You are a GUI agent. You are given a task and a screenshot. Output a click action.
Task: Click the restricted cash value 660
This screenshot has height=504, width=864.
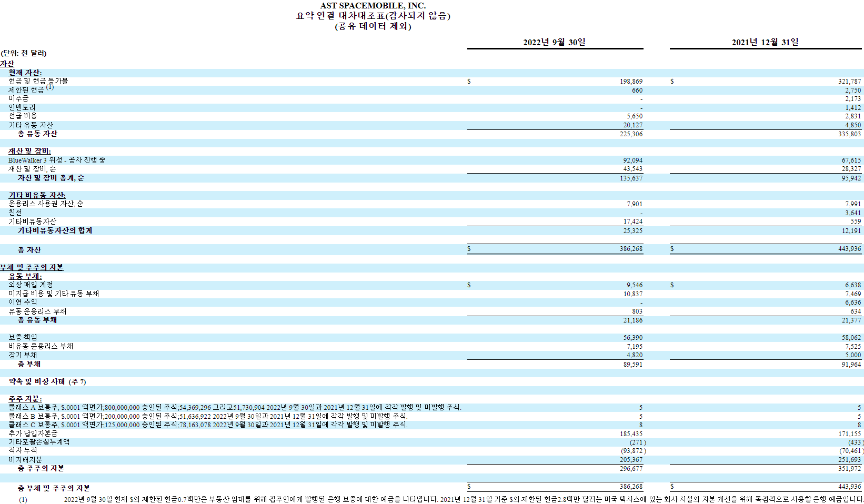[637, 90]
